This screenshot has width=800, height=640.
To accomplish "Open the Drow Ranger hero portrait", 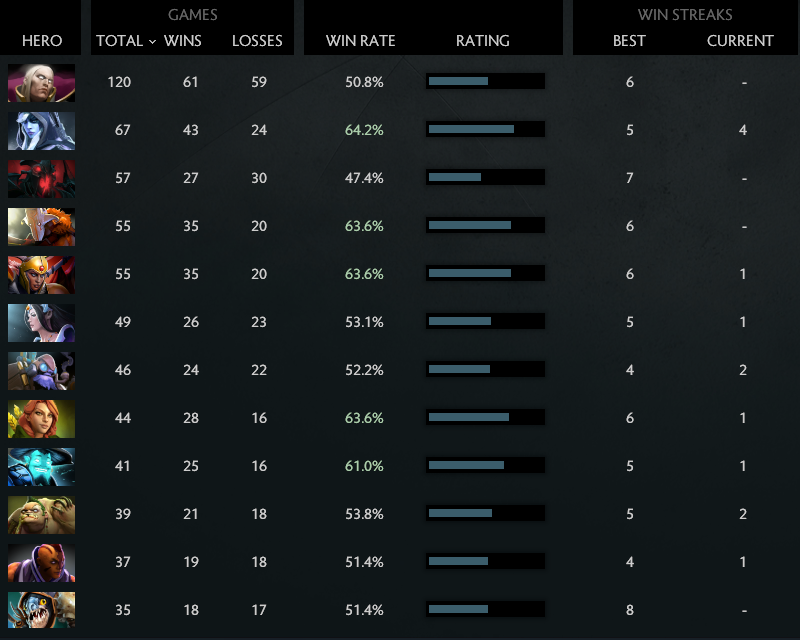I will pos(36,129).
